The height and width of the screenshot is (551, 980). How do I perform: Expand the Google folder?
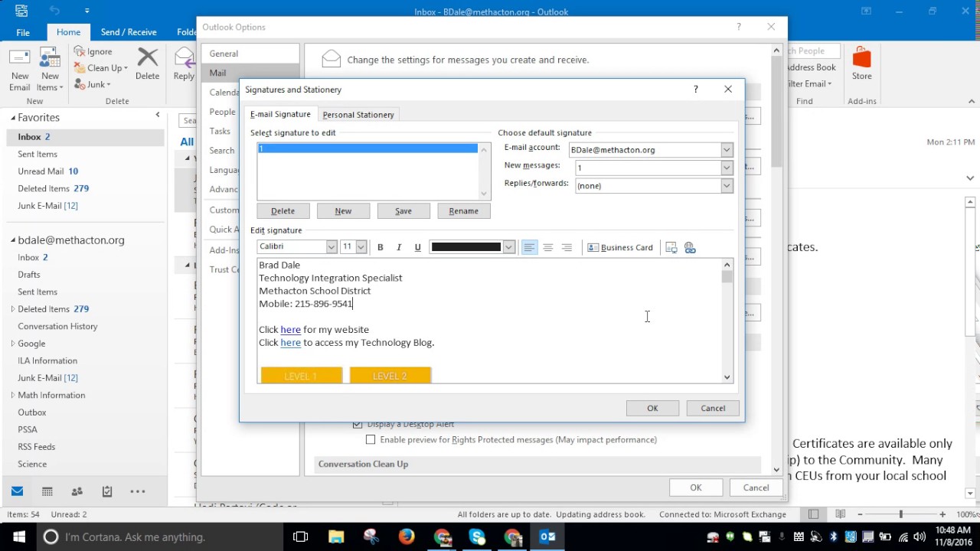coord(13,344)
